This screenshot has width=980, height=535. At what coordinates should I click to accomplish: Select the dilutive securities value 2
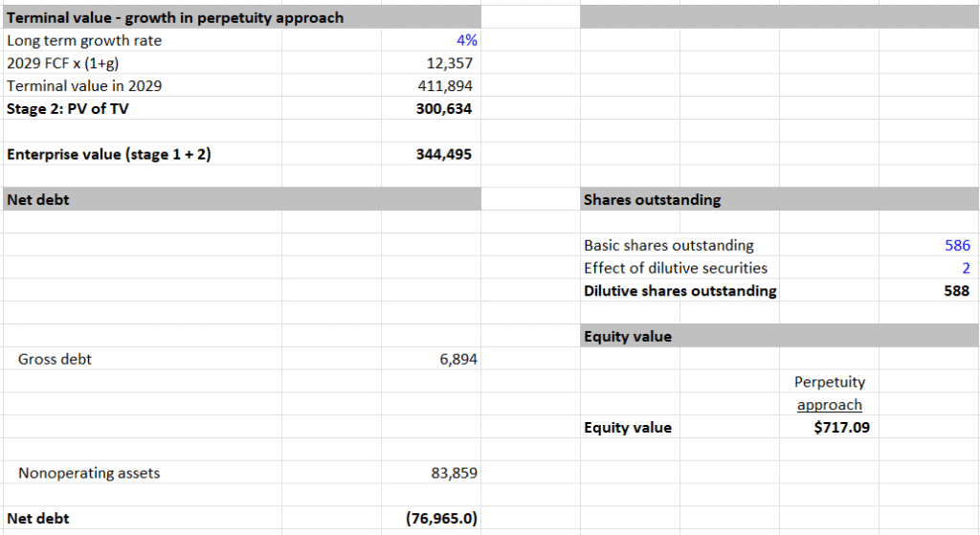tap(928, 268)
